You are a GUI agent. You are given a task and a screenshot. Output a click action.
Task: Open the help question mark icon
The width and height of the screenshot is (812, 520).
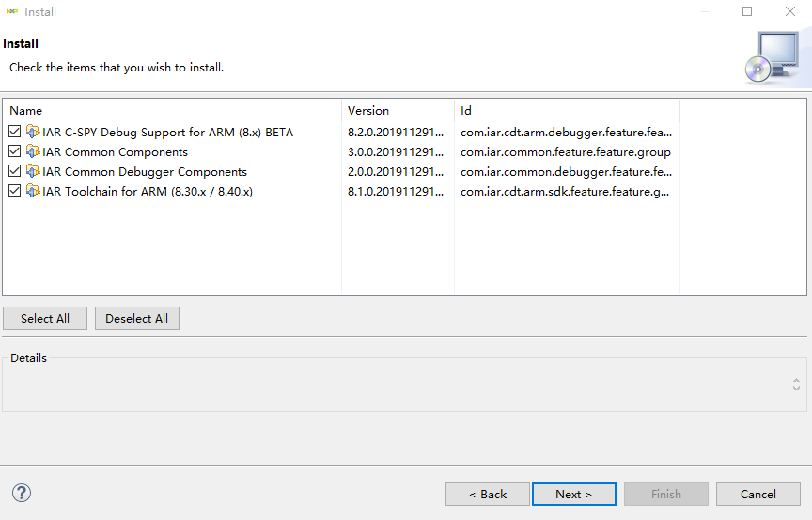click(22, 493)
